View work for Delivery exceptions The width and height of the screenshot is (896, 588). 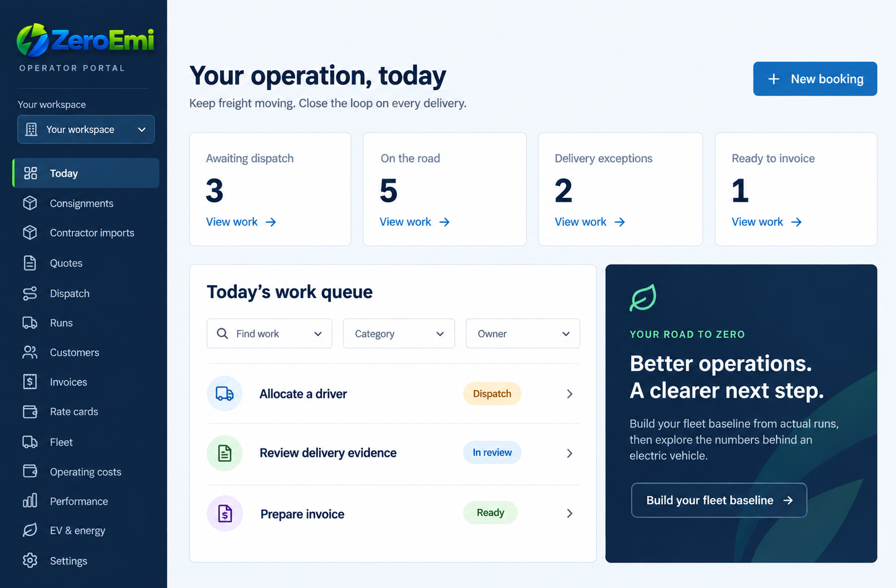pyautogui.click(x=590, y=222)
